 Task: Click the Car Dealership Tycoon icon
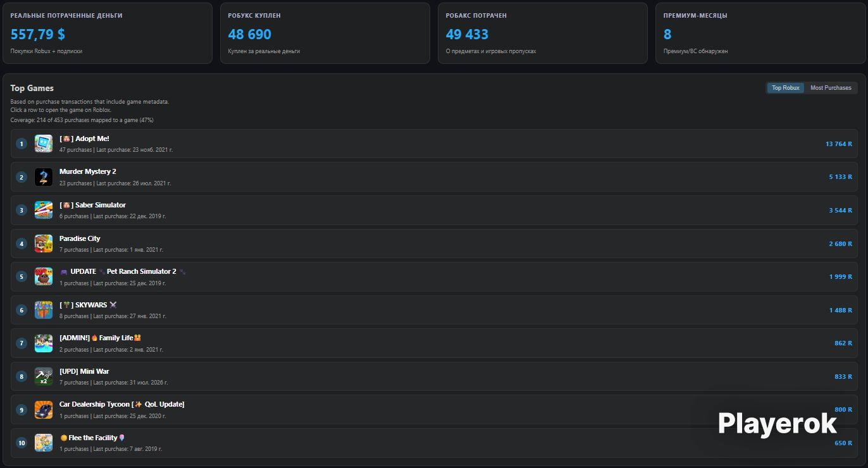[x=44, y=409]
